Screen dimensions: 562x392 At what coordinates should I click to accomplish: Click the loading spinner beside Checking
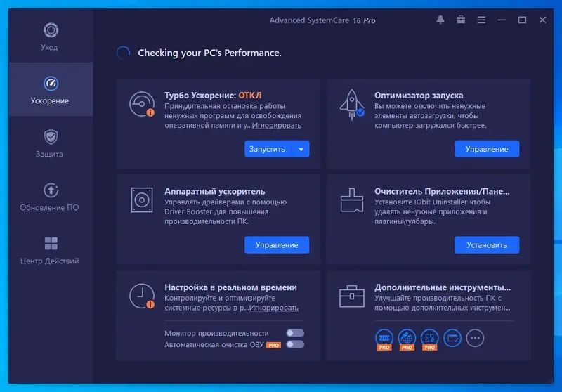point(124,53)
